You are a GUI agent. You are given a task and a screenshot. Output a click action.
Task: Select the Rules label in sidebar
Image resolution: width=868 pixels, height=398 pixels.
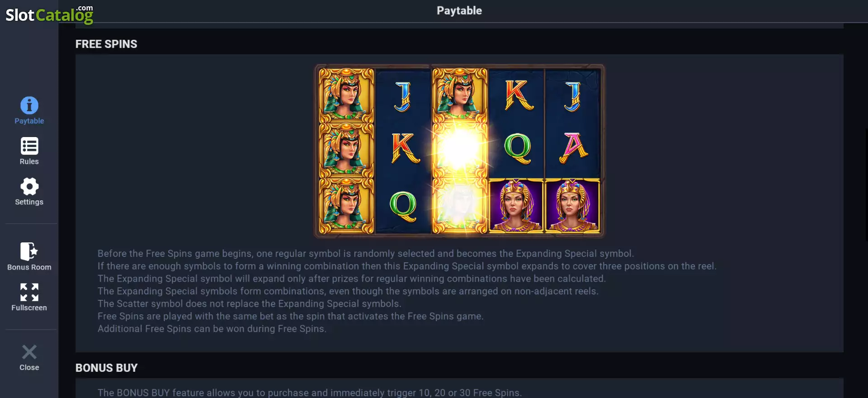tap(29, 161)
